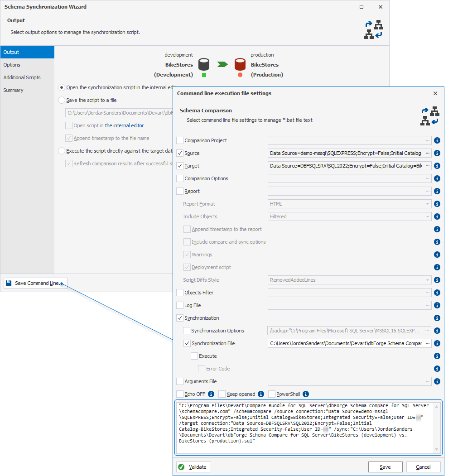The width and height of the screenshot is (453, 476).
Task: Click info icon for Comparison Options row
Action: point(437,178)
